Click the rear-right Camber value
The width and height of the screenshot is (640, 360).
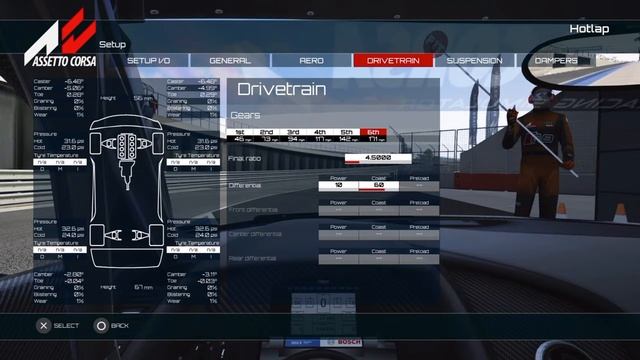click(209, 274)
